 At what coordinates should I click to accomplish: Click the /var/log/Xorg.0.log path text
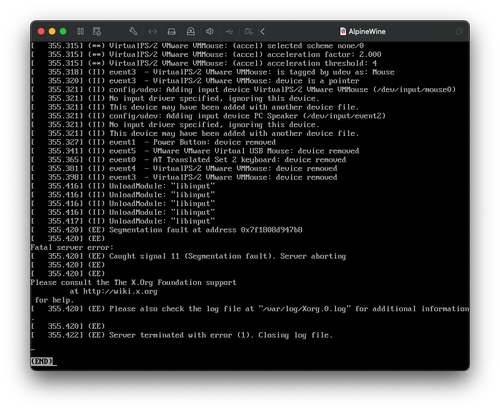pyautogui.click(x=305, y=309)
